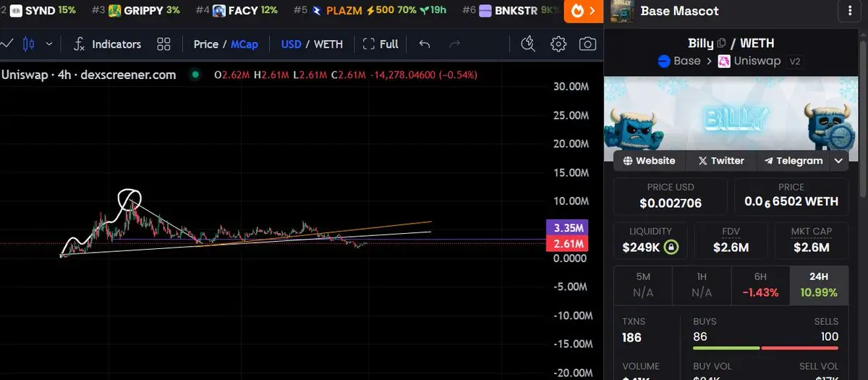Click the LIQUIDITY $249K box
868x380 pixels.
(x=650, y=240)
